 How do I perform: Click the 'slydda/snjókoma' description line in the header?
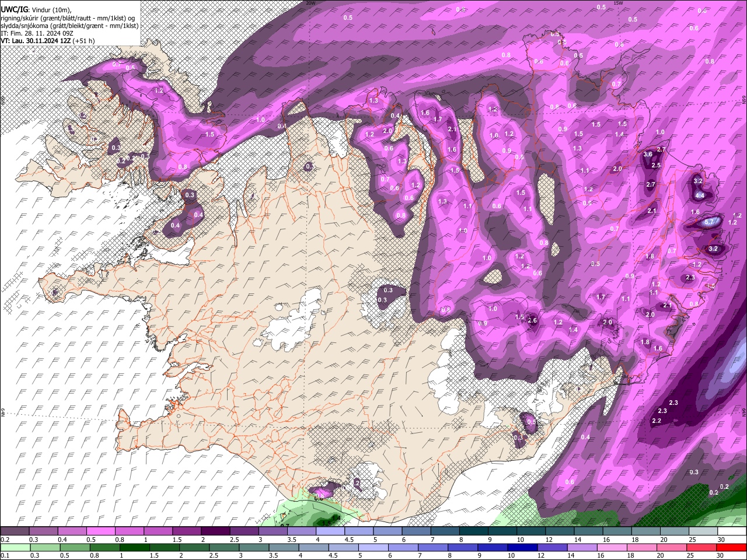click(69, 26)
